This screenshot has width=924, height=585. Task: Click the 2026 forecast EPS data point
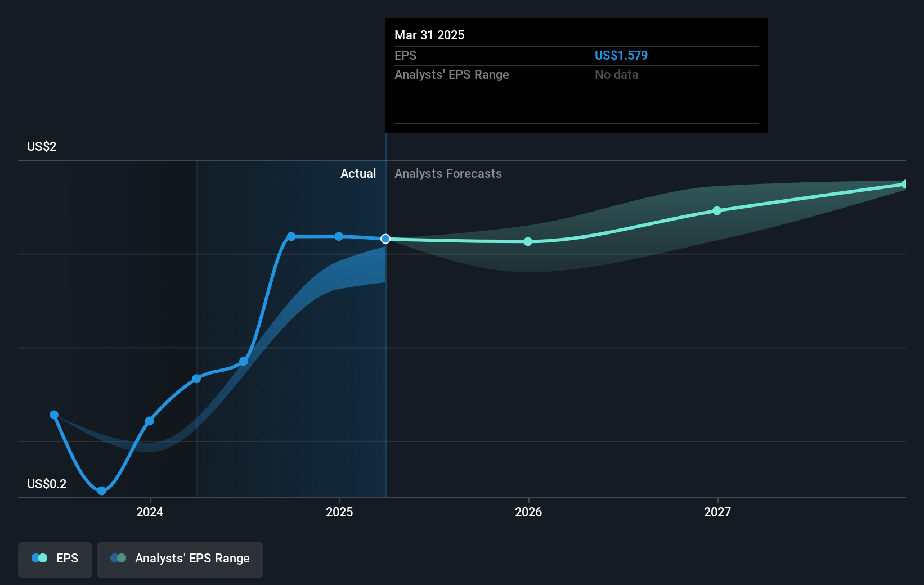tap(528, 241)
